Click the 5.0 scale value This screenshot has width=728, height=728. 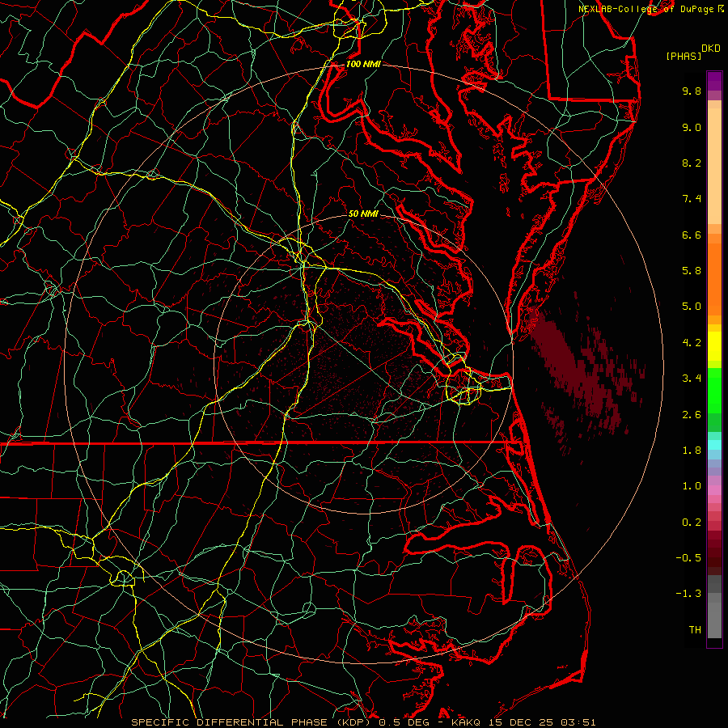[x=692, y=307]
